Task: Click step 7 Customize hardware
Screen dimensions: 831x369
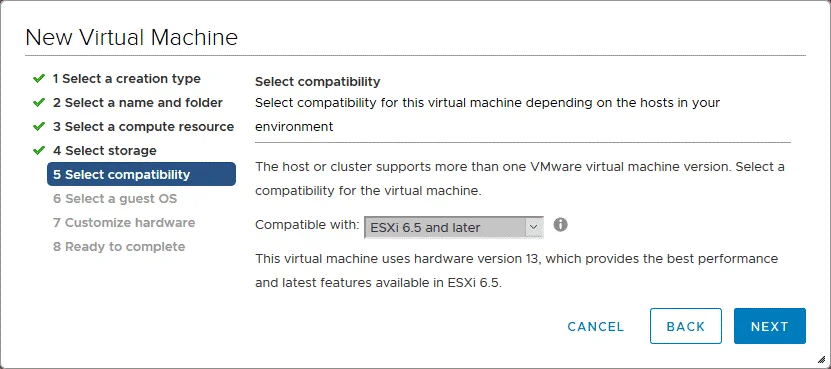Action: click(124, 223)
